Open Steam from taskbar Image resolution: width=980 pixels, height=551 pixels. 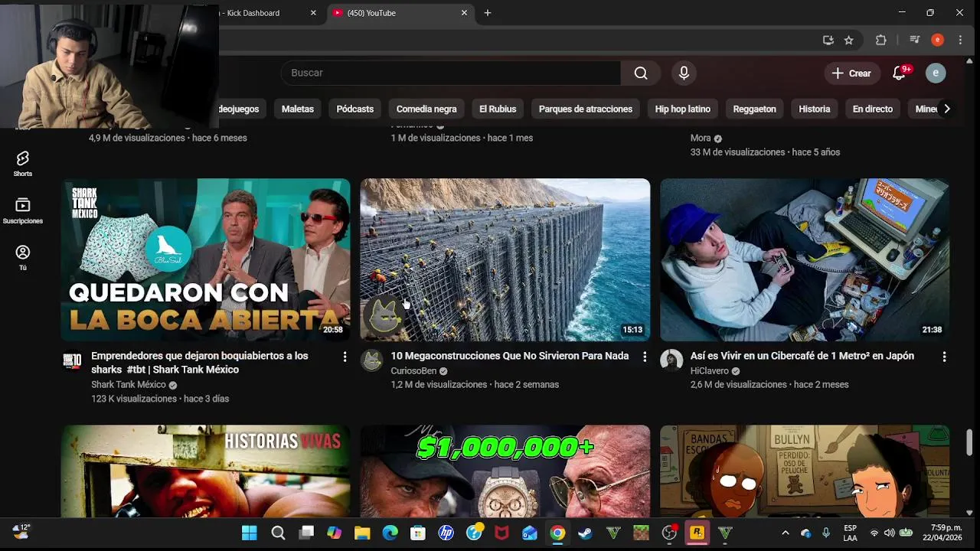pos(585,533)
